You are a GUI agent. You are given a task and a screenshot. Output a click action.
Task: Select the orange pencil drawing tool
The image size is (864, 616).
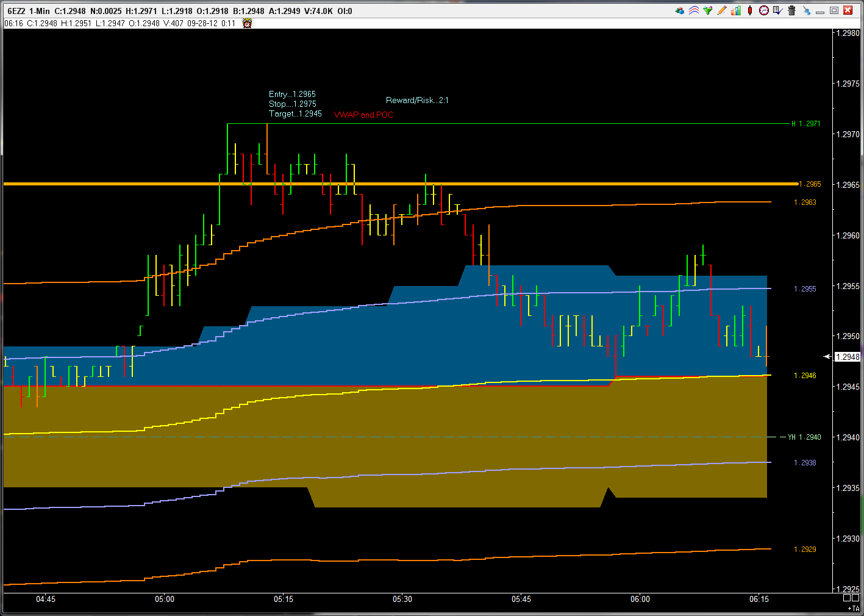click(722, 10)
